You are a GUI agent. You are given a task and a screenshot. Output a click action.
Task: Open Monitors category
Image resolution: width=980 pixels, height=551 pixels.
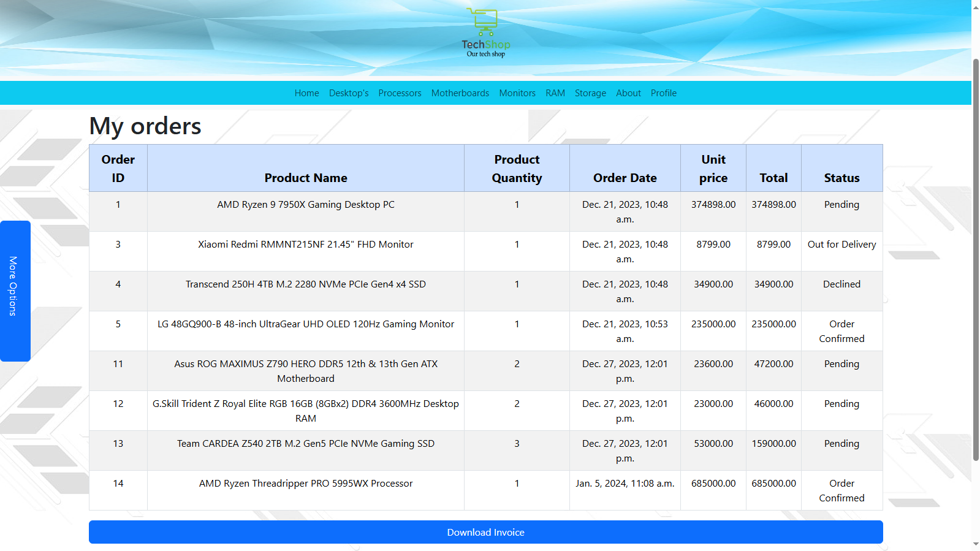517,93
